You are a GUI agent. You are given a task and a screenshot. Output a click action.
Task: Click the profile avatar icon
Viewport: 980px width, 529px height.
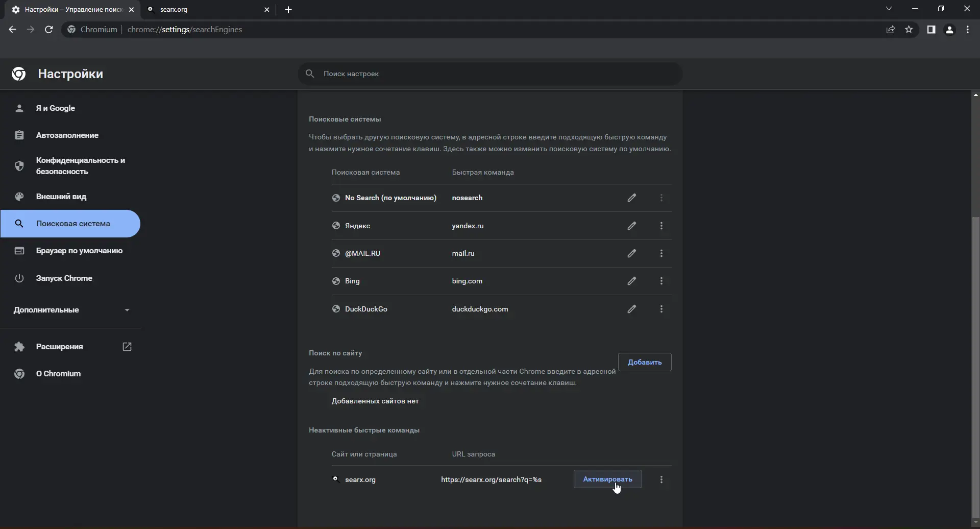[x=949, y=30]
